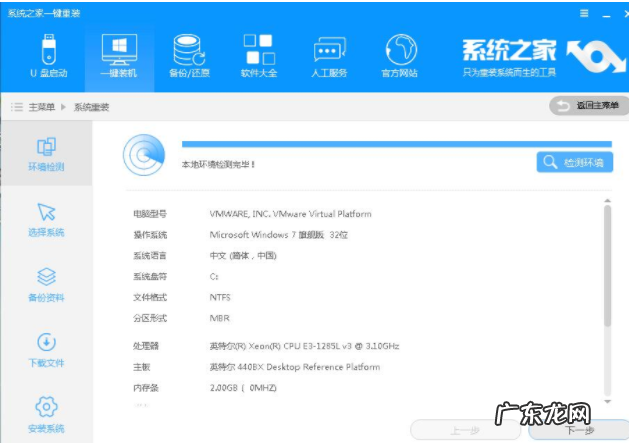This screenshot has height=443, width=629.
Task: Click the 检测环境 detect button
Action: click(574, 162)
